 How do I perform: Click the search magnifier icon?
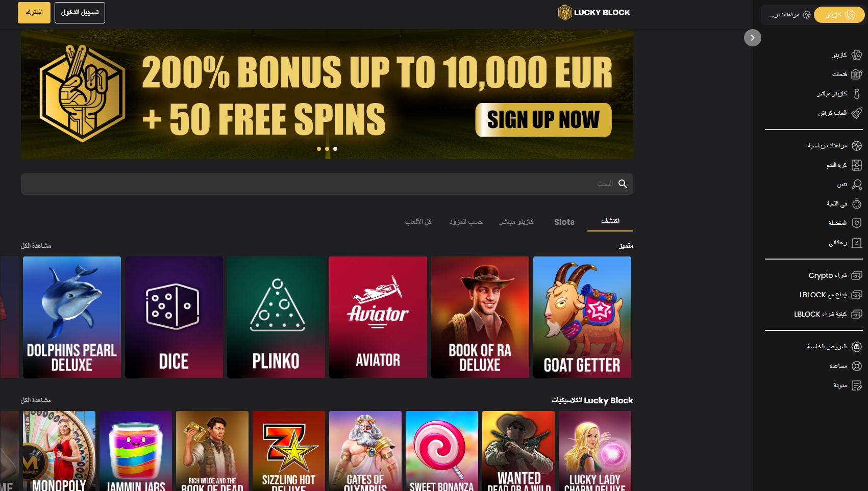click(623, 184)
